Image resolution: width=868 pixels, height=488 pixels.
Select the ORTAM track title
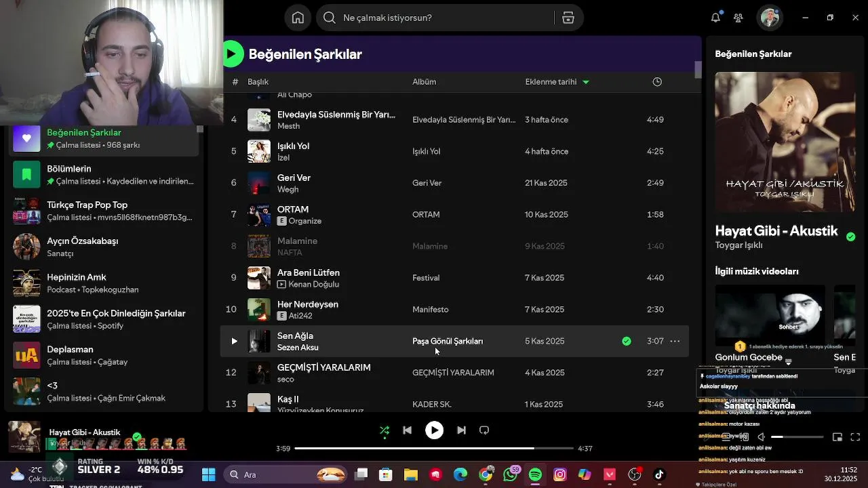293,209
